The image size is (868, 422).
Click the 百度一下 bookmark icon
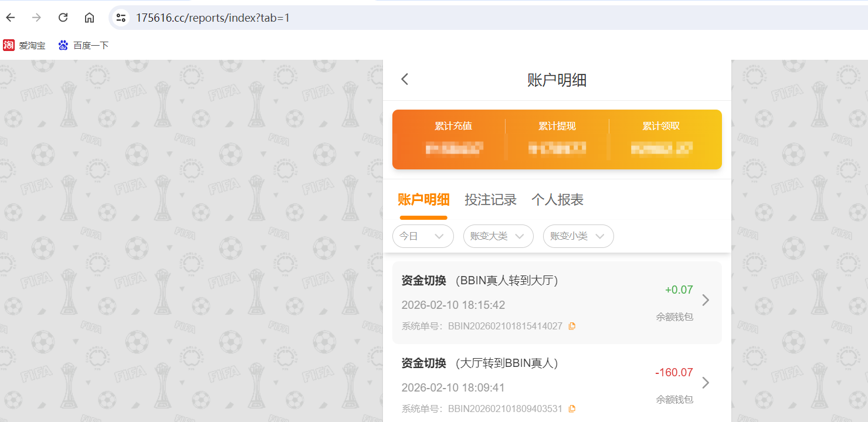(x=63, y=45)
